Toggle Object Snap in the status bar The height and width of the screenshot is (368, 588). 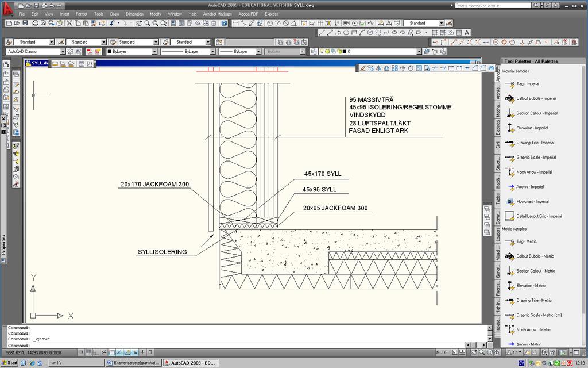pyautogui.click(x=112, y=352)
